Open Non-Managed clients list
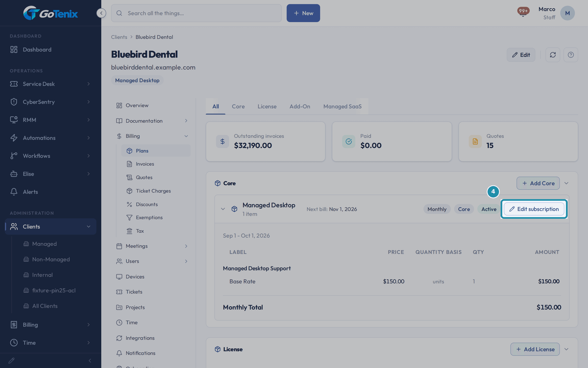The width and height of the screenshot is (588, 368). coord(51,259)
